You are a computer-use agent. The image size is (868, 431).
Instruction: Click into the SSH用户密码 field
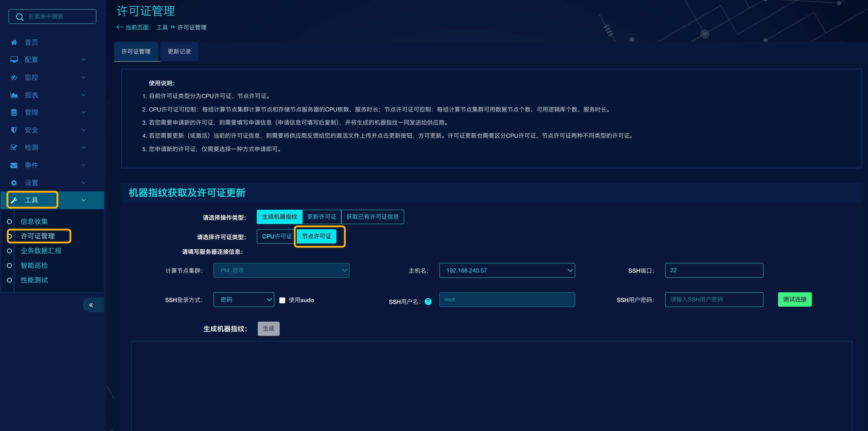pos(714,299)
